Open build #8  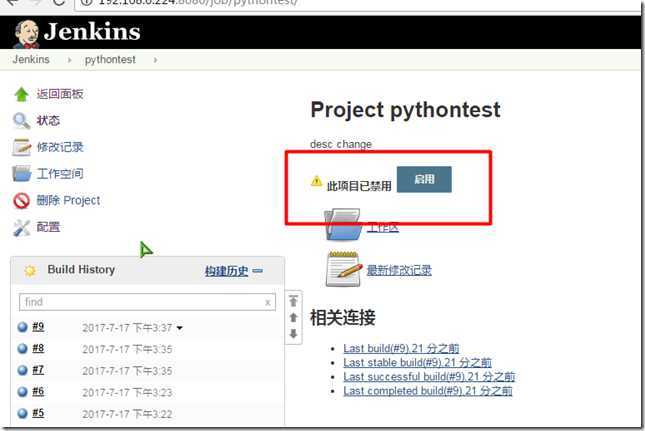tap(38, 348)
